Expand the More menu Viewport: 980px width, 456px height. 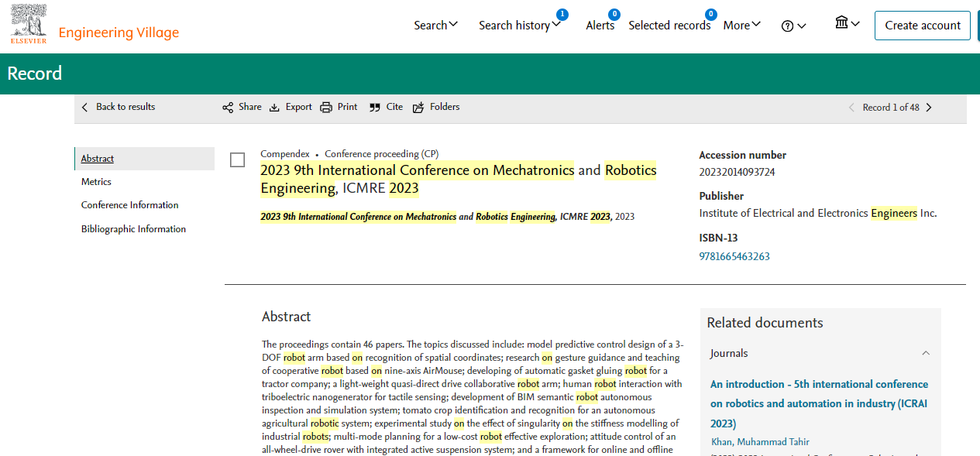[x=742, y=26]
